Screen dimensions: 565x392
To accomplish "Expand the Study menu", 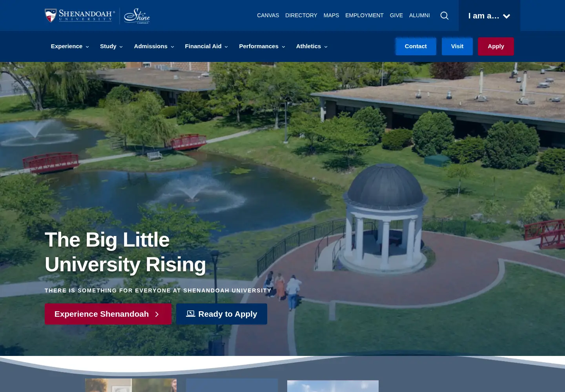I will coord(111,46).
